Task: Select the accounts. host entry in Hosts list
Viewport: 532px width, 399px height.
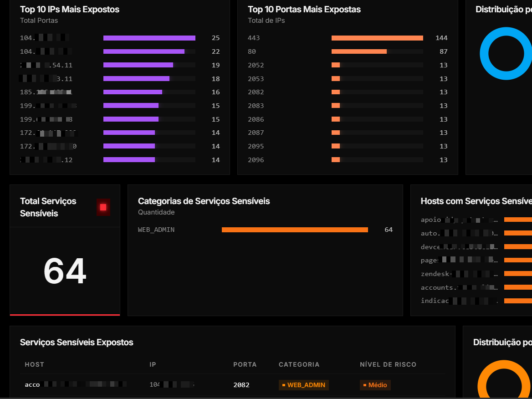Action: [x=460, y=287]
